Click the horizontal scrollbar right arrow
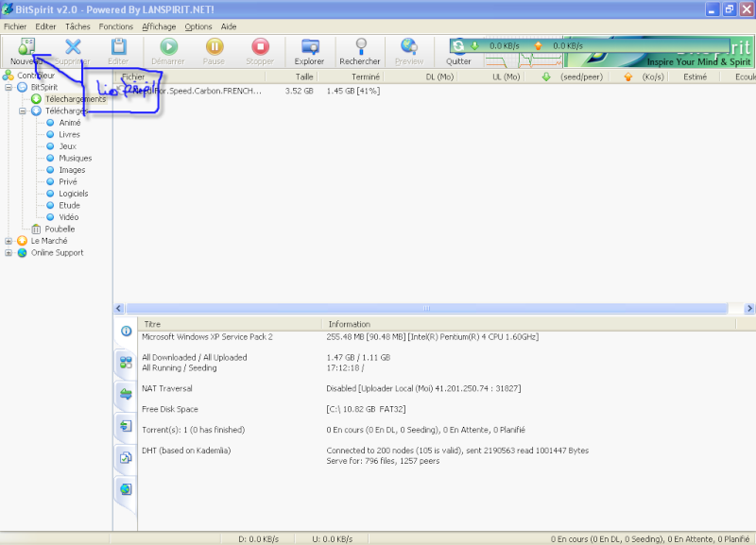 tap(749, 309)
